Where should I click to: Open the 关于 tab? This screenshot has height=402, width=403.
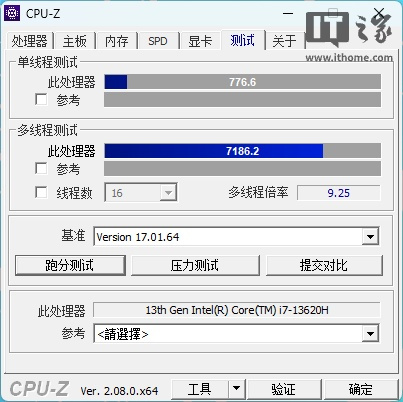(x=284, y=41)
